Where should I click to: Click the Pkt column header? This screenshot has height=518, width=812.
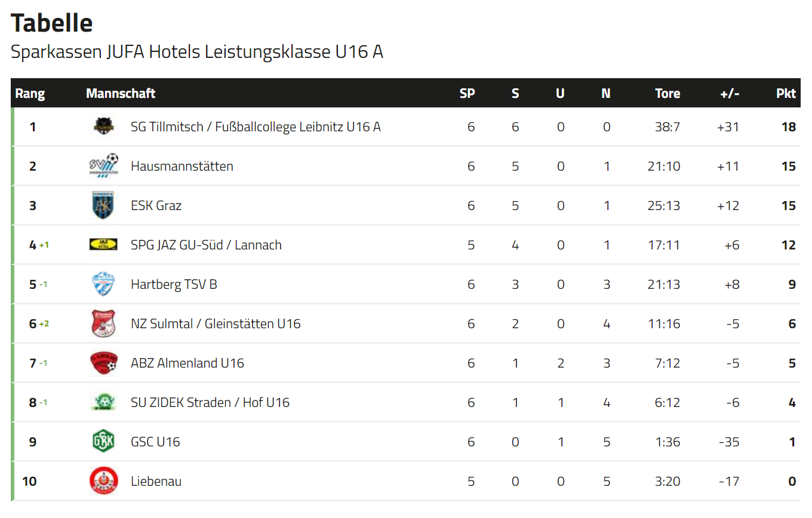[x=786, y=93]
